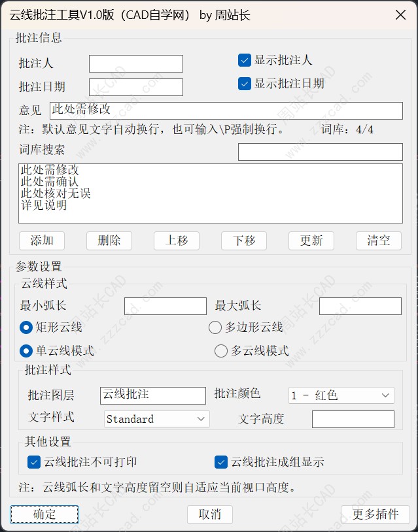The width and height of the screenshot is (418, 532).
Task: Select 此处核对无误 in the phrase list
Action: coord(56,193)
